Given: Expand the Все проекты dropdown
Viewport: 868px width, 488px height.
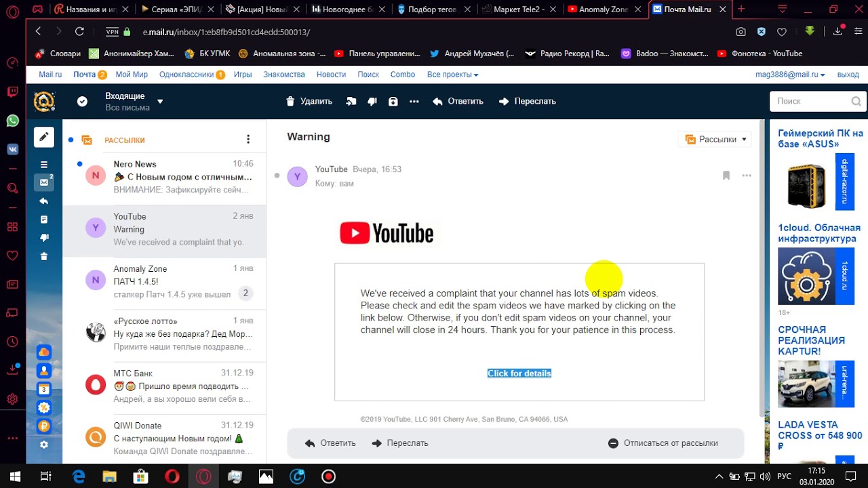Looking at the screenshot, I should [453, 75].
